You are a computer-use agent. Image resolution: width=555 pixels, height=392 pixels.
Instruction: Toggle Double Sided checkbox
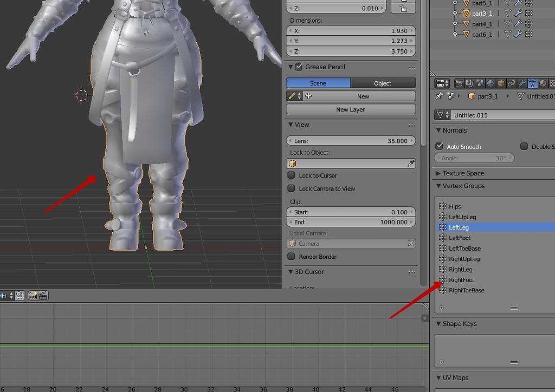(524, 146)
